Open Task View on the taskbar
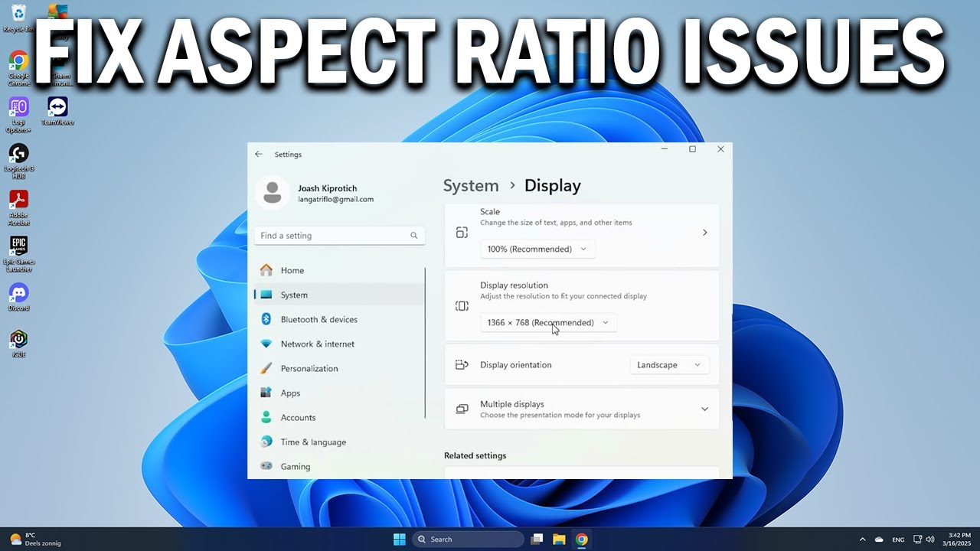Viewport: 980px width, 551px height. tap(537, 540)
